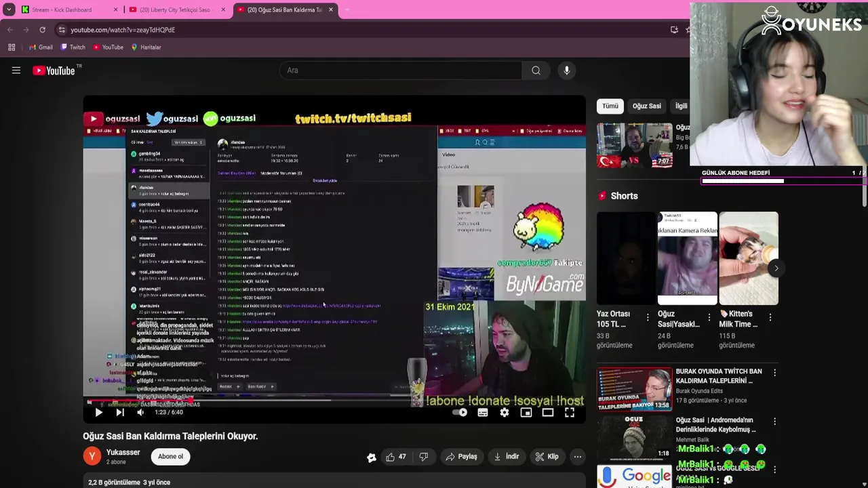Switch to theater mode
The height and width of the screenshot is (488, 868).
point(548,412)
